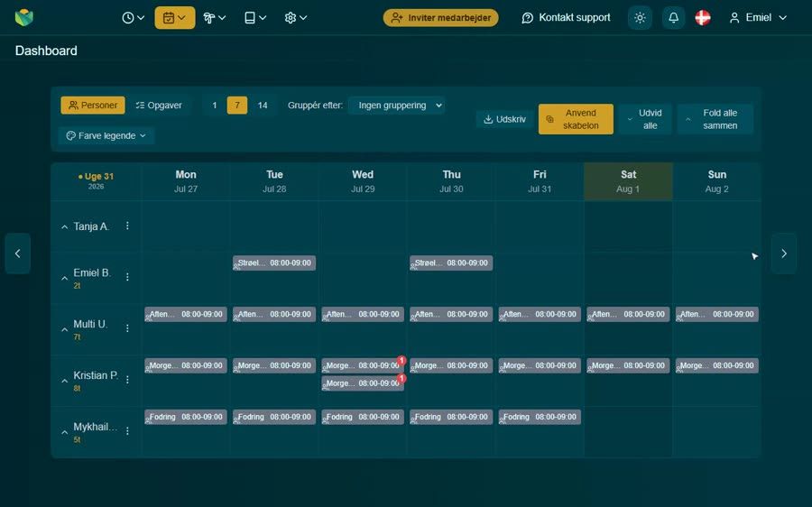Image resolution: width=812 pixels, height=507 pixels.
Task: Open Multi U. Aften shift on Friday
Action: click(x=540, y=314)
